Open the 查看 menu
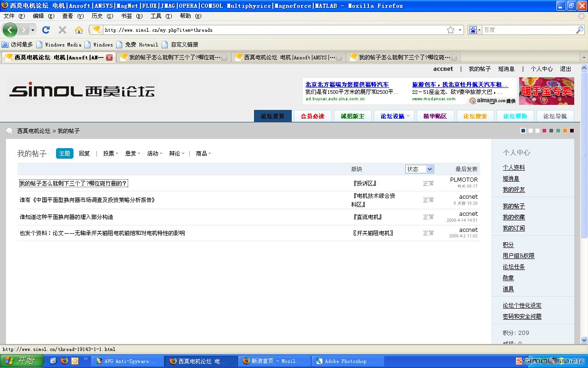Viewport: 588px width, 368px height. click(73, 16)
